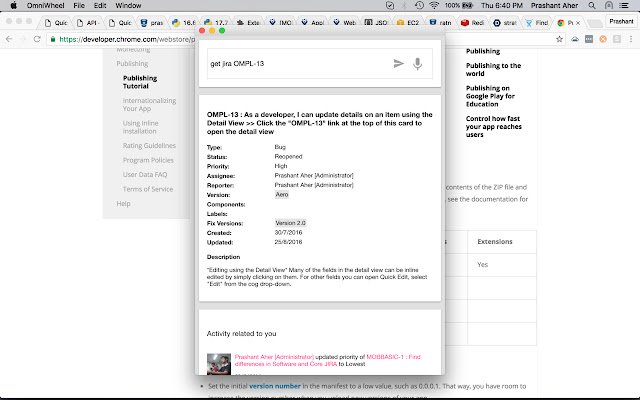The width and height of the screenshot is (640, 400).
Task: Click the orange circular extension icon
Action: 603,39
